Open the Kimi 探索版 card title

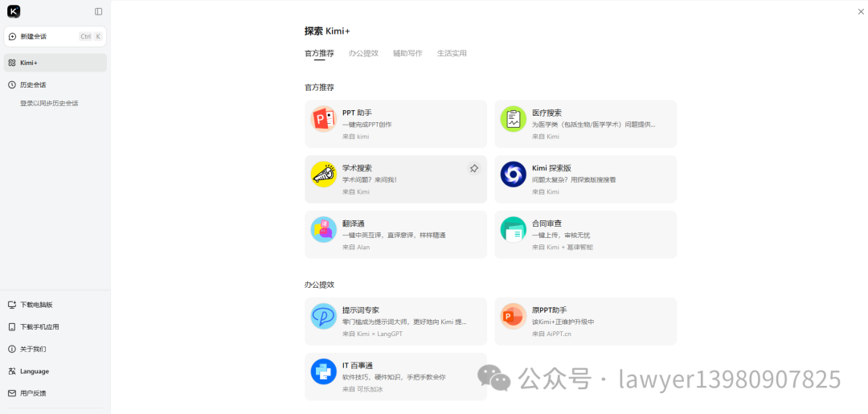(x=552, y=168)
